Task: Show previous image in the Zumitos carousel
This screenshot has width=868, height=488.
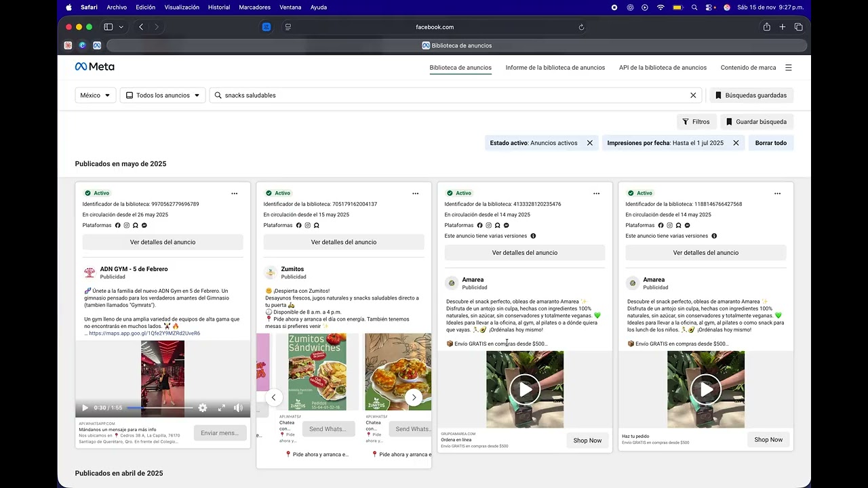Action: coord(273,397)
